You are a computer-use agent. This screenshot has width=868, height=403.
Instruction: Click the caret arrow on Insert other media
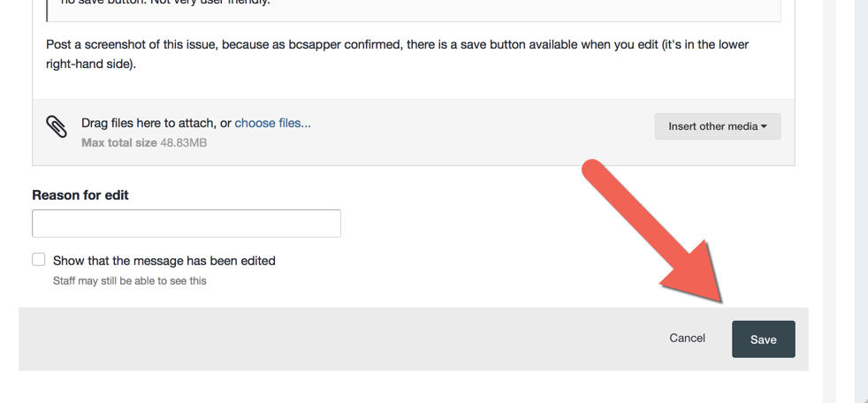pos(764,126)
